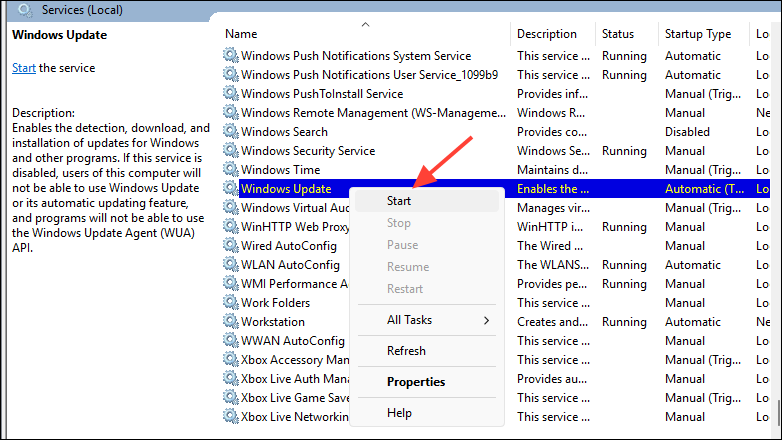This screenshot has width=782, height=440.
Task: Click the Windows Update heading in left pane
Action: tap(59, 35)
